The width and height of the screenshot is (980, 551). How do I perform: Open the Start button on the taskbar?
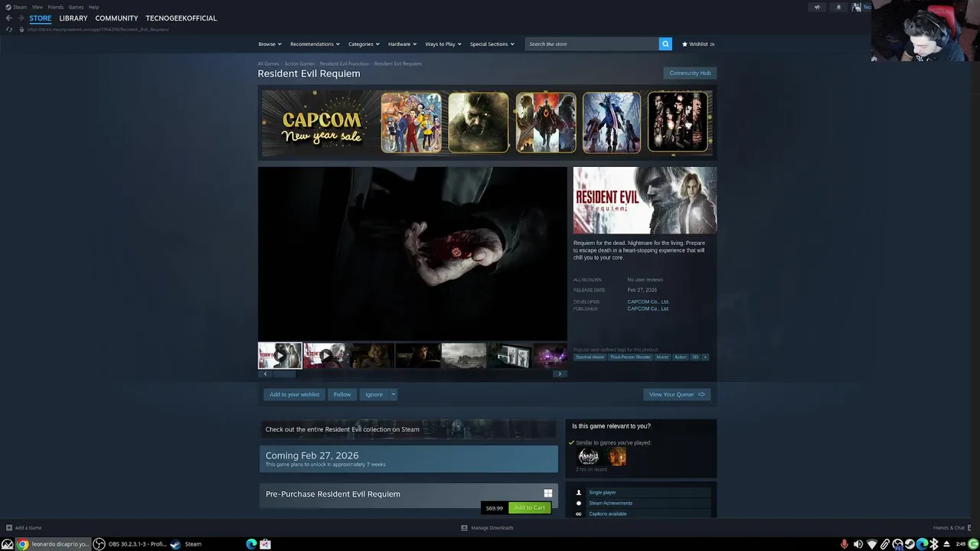tap(8, 544)
